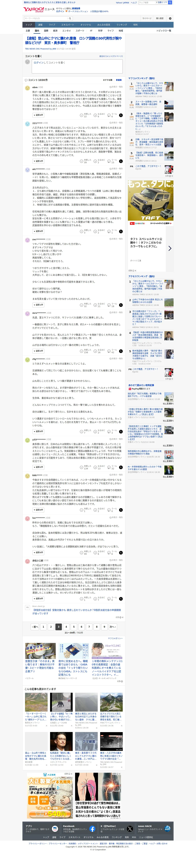The width and height of the screenshot is (196, 868).
Task: Share mrs******** comment on X
Action: [x=121, y=351]
